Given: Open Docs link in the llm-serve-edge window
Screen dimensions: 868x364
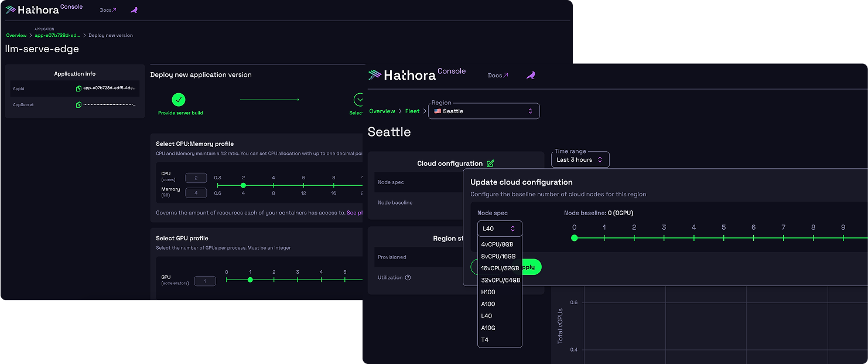Looking at the screenshot, I should click(108, 10).
